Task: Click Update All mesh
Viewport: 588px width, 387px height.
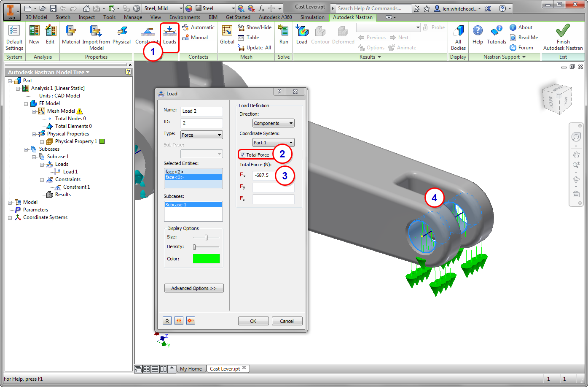Action: (255, 48)
